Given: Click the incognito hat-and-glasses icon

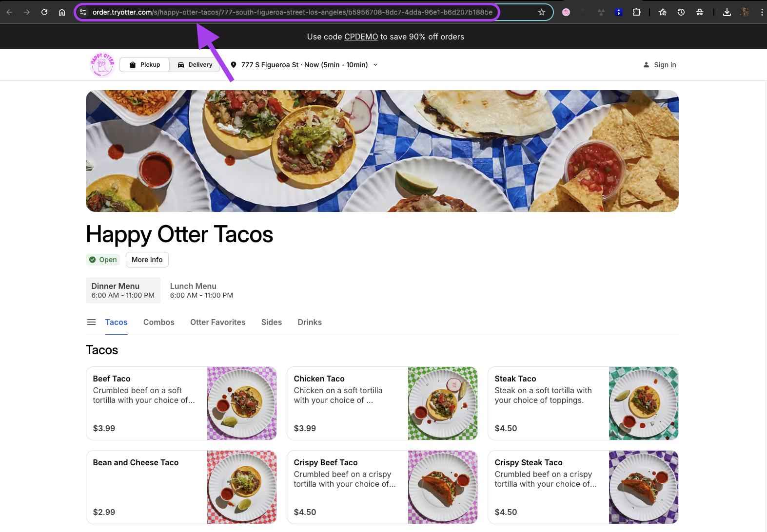Looking at the screenshot, I should pos(700,12).
